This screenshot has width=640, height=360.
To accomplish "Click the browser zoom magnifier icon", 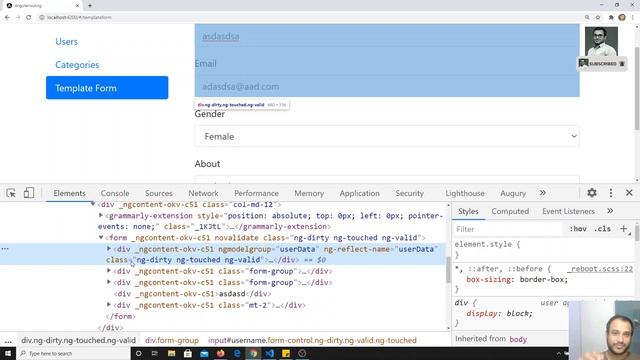I will coord(587,17).
